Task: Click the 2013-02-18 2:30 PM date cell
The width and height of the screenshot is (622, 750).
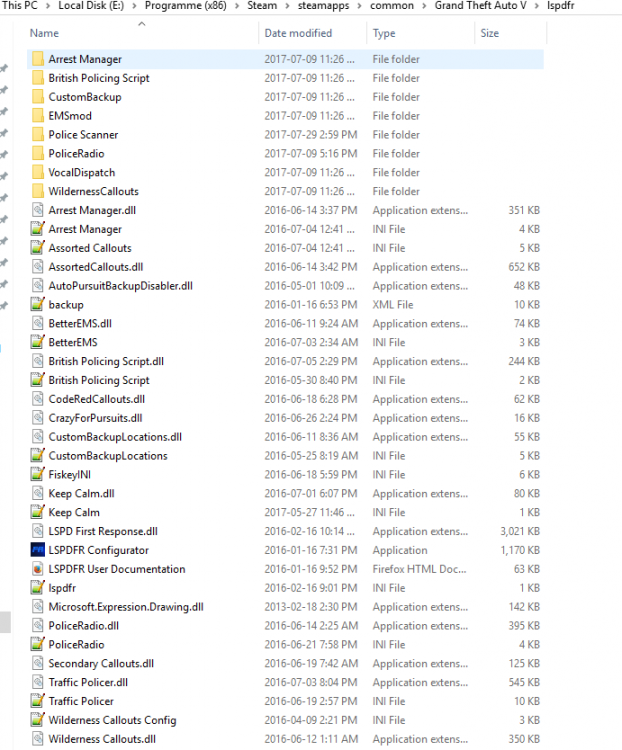Action: pos(311,607)
